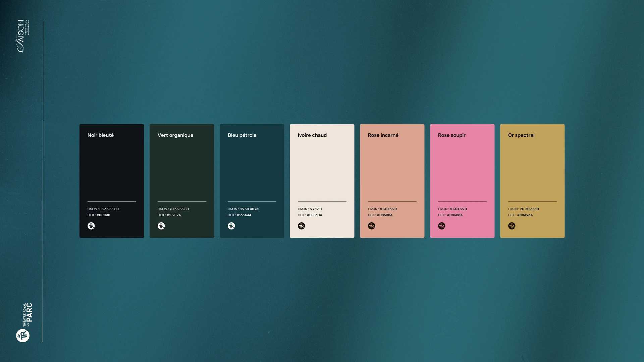The height and width of the screenshot is (362, 644).
Task: Click the CMJN 70 35 55 80 value
Action: (x=179, y=209)
